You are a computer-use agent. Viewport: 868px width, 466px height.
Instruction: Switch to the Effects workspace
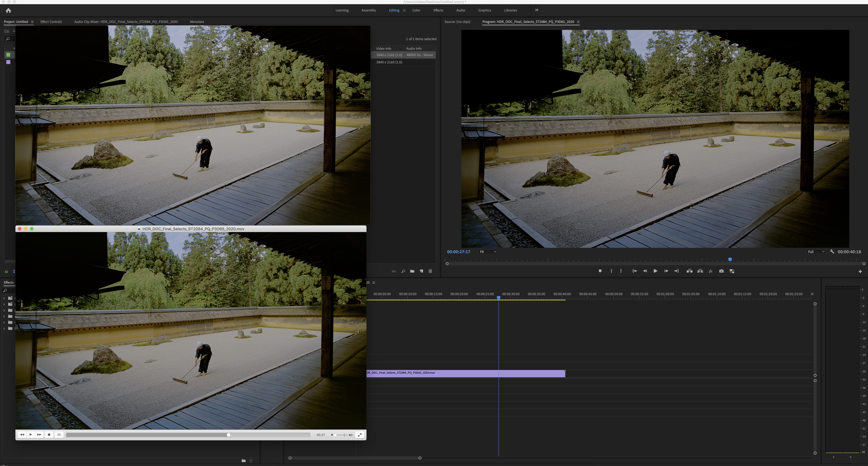click(x=438, y=10)
